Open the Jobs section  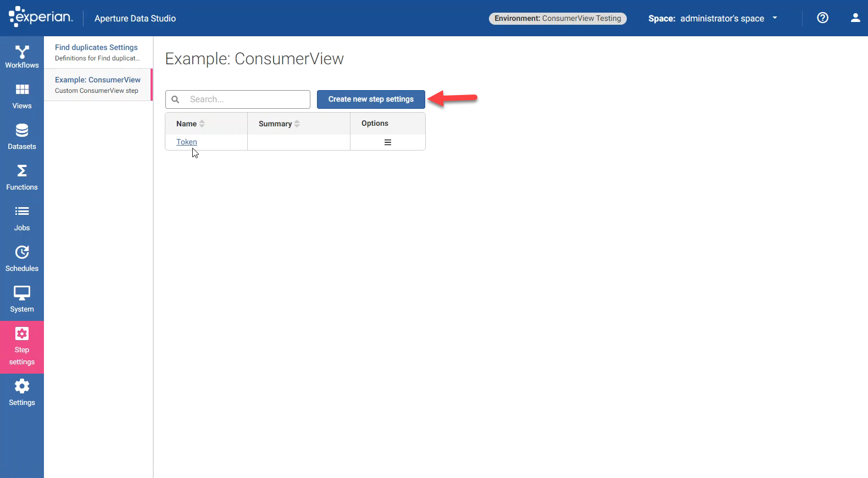tap(22, 219)
